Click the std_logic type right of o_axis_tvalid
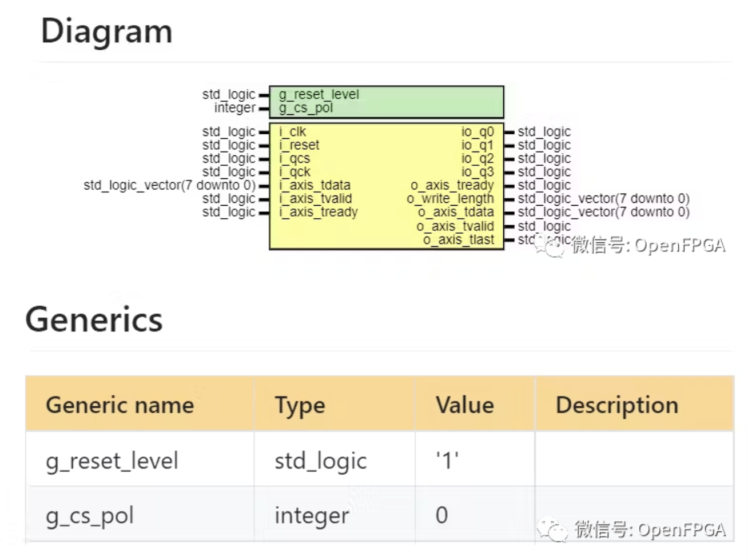Image resolution: width=748 pixels, height=560 pixels. (x=544, y=226)
